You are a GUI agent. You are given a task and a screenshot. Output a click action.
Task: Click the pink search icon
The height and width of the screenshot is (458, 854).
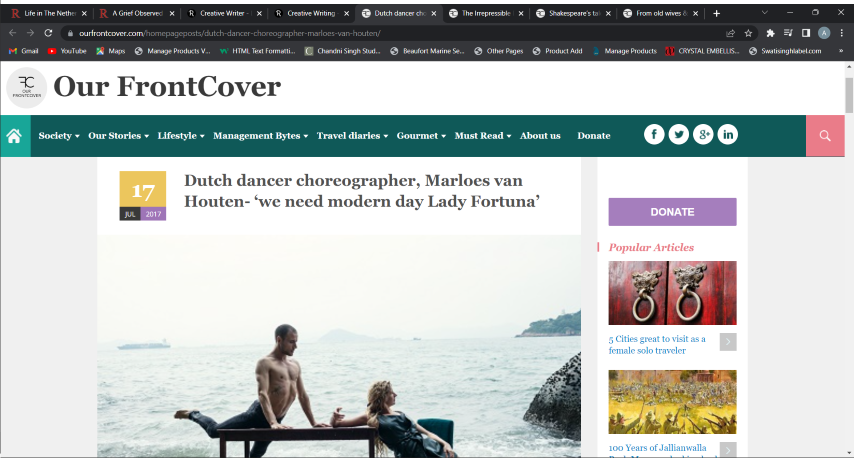(825, 136)
